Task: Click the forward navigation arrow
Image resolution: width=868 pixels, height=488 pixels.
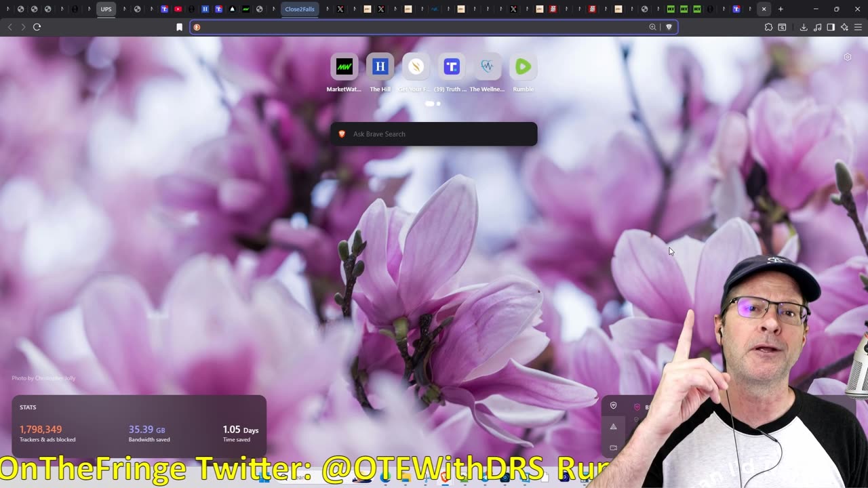Action: pos(23,27)
